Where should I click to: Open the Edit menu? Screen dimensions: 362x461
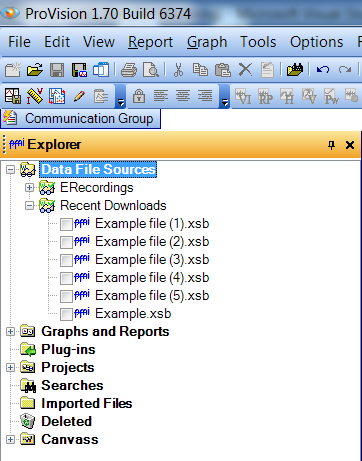coord(57,42)
